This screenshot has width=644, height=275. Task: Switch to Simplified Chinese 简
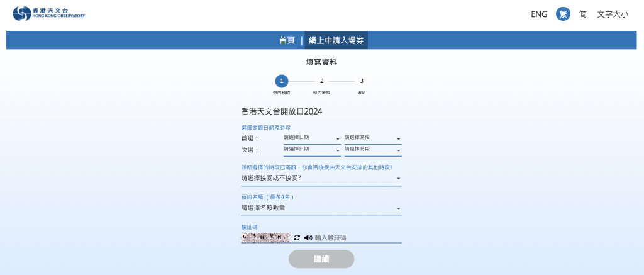[583, 14]
